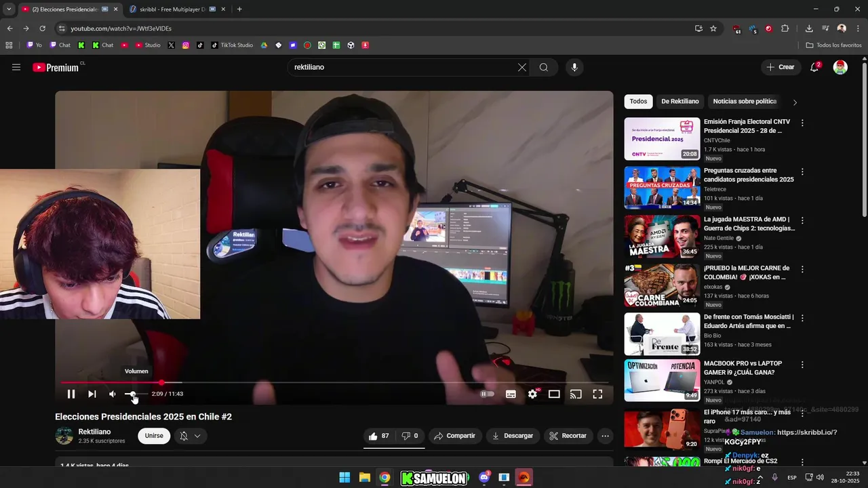This screenshot has width=868, height=488.
Task: Click the Unirse button
Action: 154,436
